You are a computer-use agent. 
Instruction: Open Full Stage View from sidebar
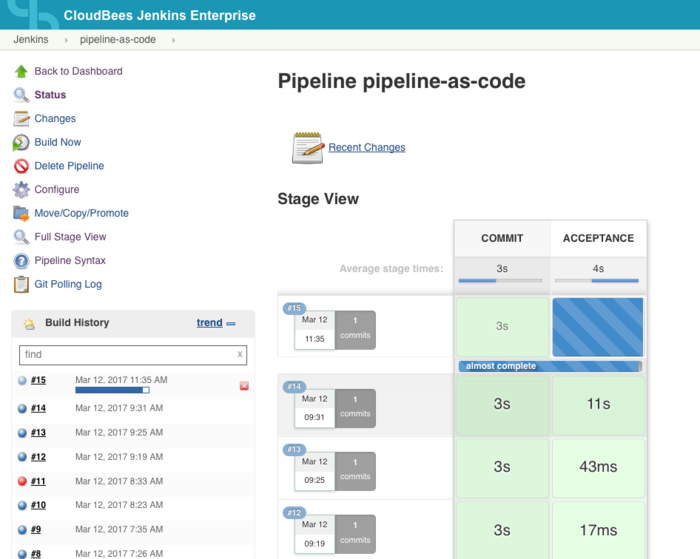tap(70, 237)
